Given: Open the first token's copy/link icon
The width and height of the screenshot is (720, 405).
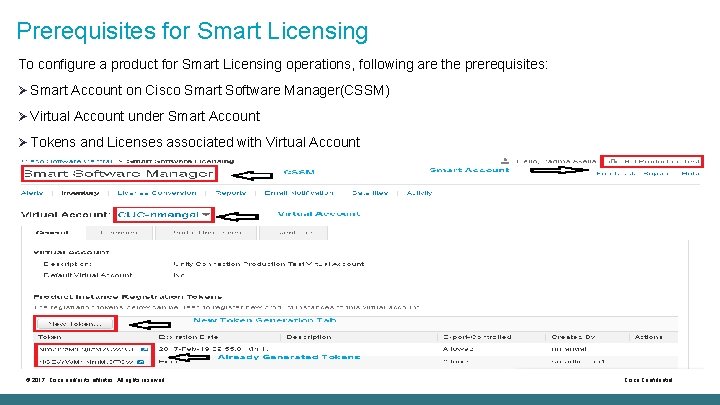Looking at the screenshot, I should (x=144, y=349).
